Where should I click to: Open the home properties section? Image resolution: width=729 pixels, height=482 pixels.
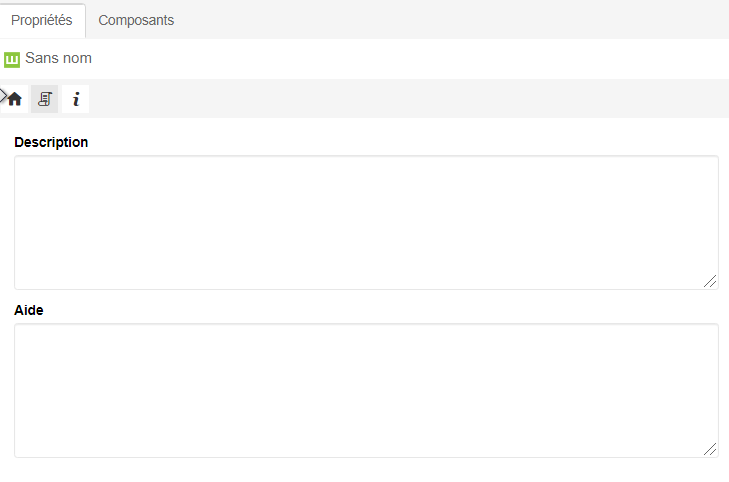point(15,99)
